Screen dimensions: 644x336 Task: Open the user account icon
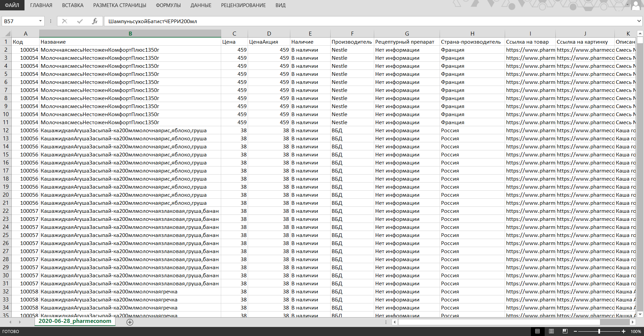(x=636, y=5)
